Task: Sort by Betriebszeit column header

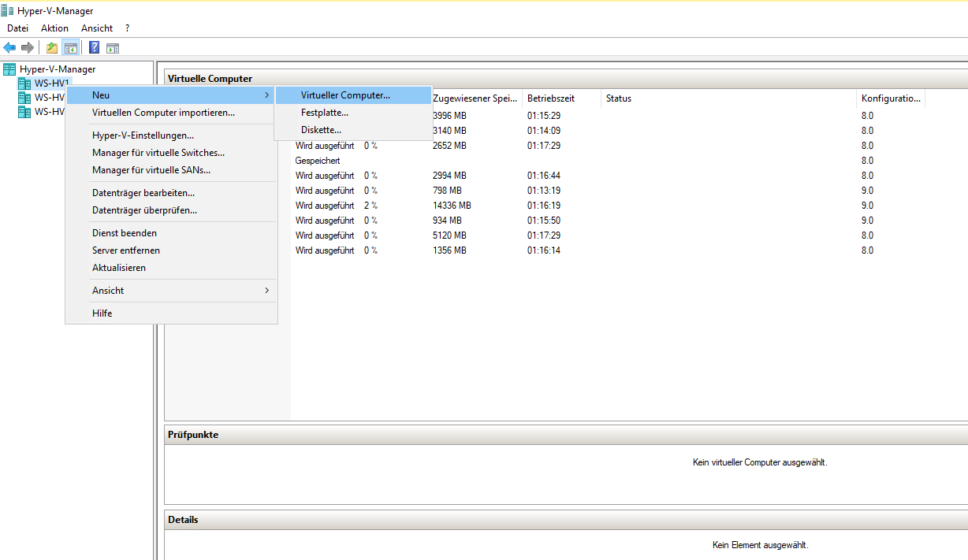Action: point(561,98)
